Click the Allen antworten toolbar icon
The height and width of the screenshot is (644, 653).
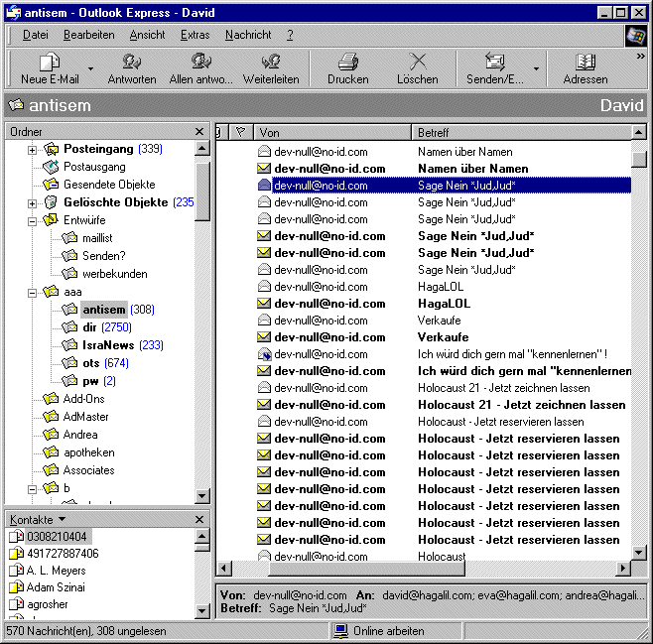point(201,63)
